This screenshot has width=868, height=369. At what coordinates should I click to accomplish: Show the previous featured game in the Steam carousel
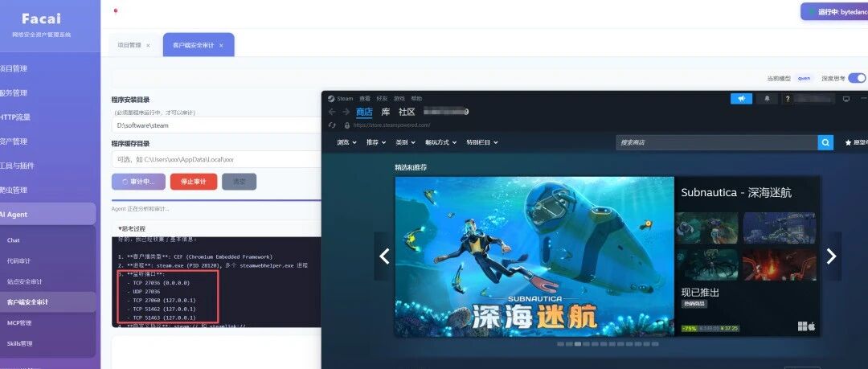(384, 256)
